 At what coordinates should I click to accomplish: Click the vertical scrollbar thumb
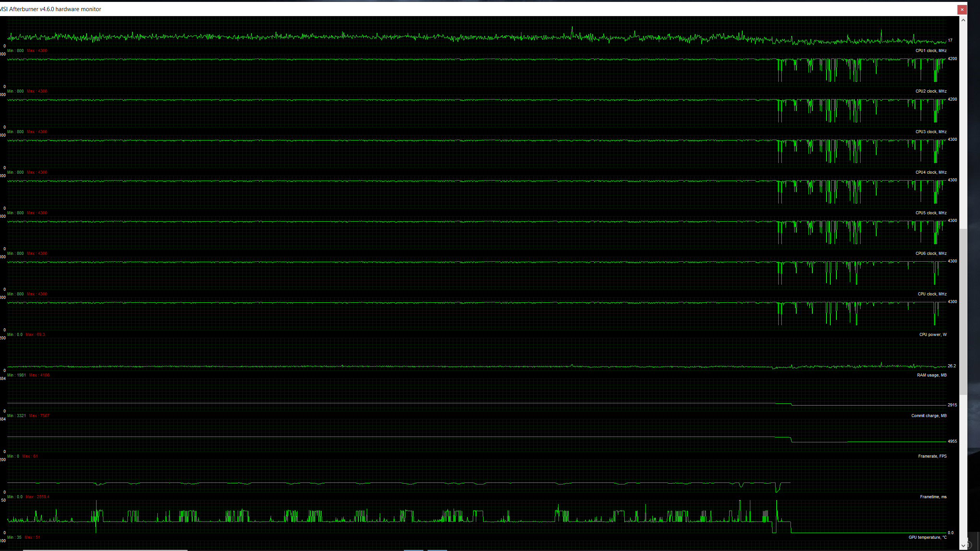point(963,312)
